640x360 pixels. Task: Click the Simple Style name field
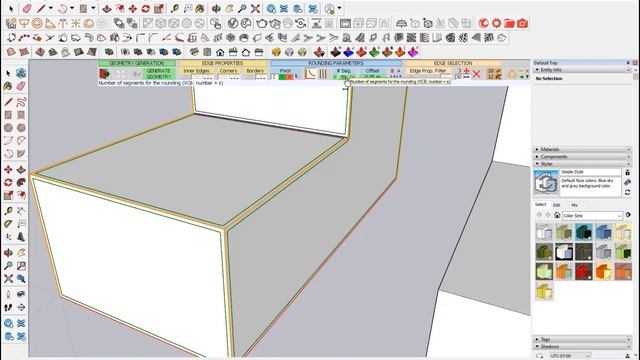591,172
